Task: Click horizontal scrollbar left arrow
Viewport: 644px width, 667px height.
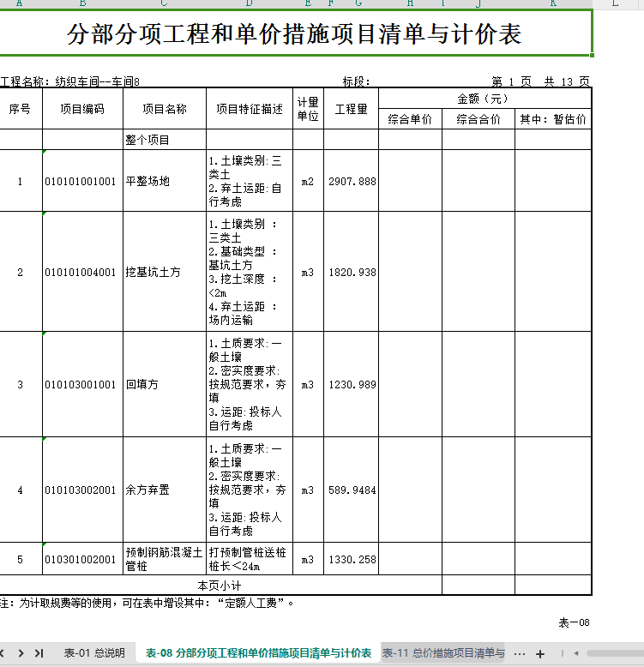Action: 576,653
